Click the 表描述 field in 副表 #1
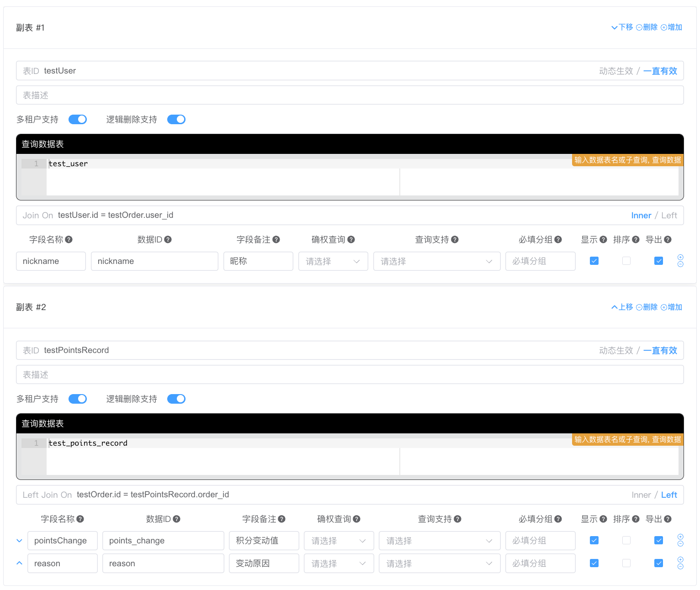Image resolution: width=700 pixels, height=590 pixels. (x=350, y=95)
